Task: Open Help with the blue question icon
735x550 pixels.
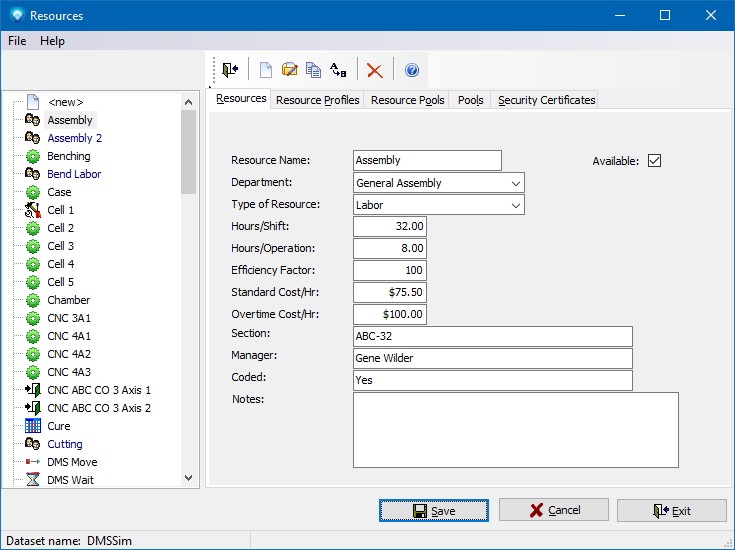Action: pos(411,70)
